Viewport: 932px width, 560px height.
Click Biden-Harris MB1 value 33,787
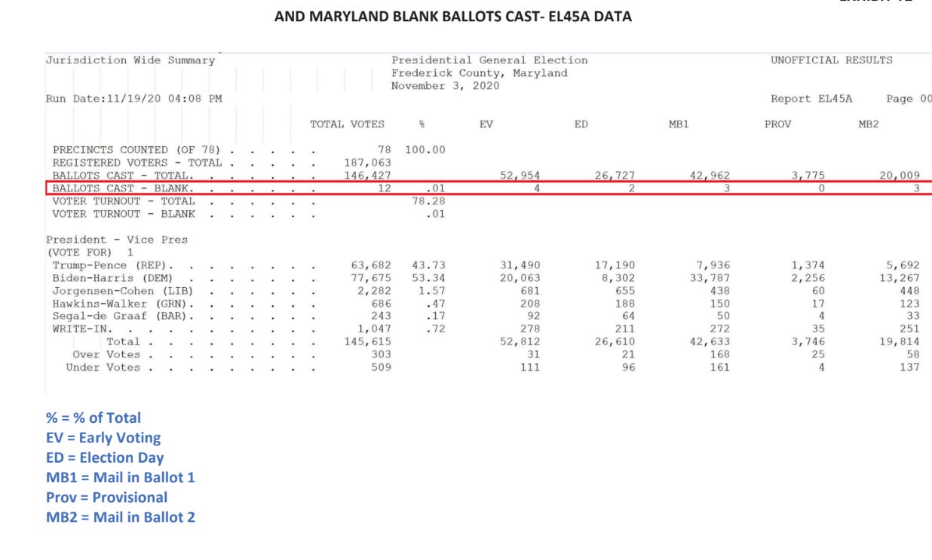click(710, 278)
